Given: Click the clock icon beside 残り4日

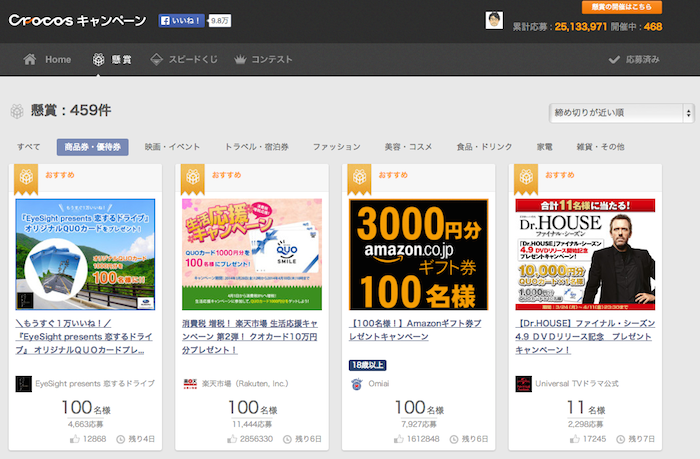Looking at the screenshot, I should point(121,439).
